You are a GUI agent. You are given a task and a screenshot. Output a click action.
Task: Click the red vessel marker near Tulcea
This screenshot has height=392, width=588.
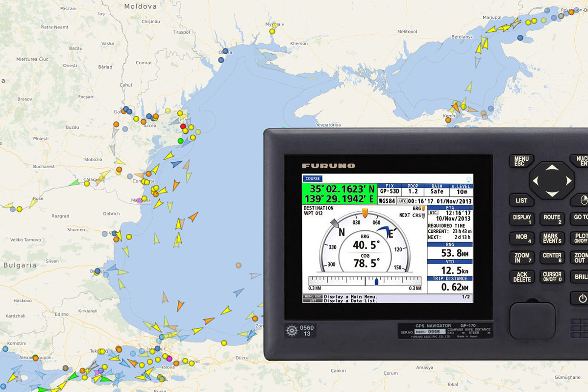183,126
